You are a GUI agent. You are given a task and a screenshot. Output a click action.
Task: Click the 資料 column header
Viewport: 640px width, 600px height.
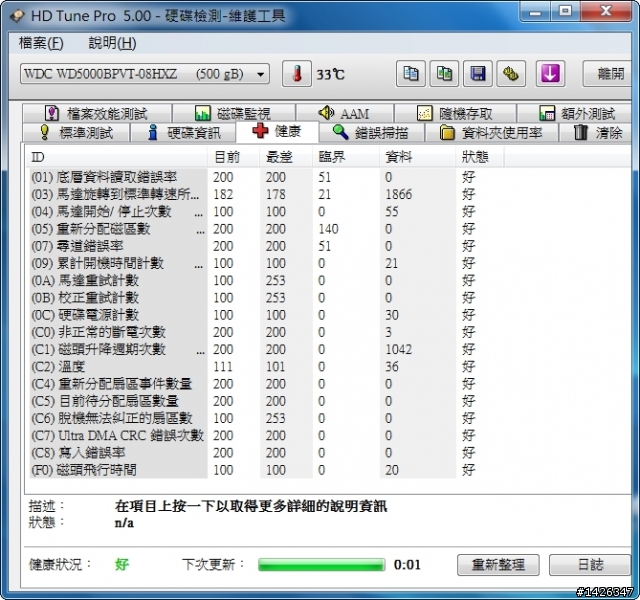(418, 157)
